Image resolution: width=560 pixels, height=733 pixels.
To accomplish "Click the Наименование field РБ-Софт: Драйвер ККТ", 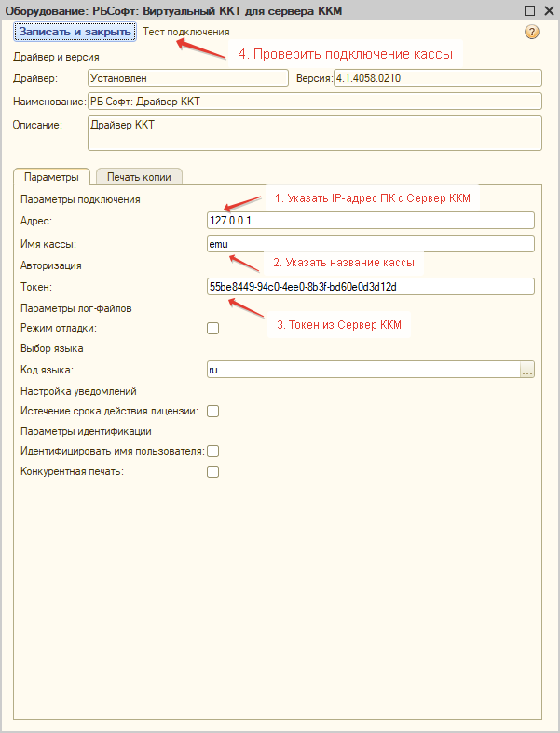I will coord(315,102).
